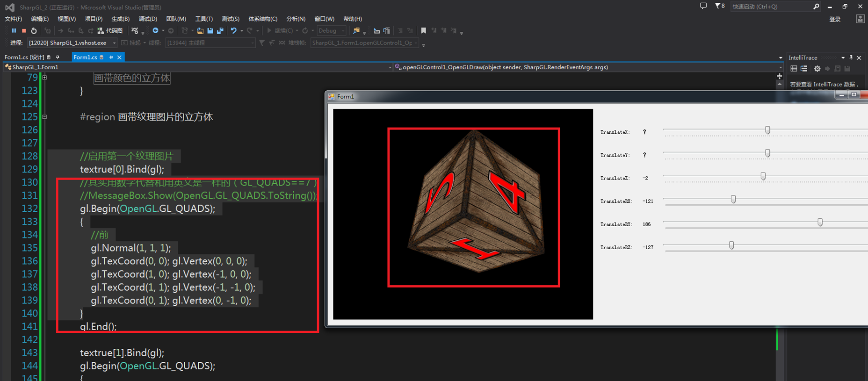Viewport: 868px width, 381px height.
Task: Click the 登录 sign-in link
Action: 835,19
